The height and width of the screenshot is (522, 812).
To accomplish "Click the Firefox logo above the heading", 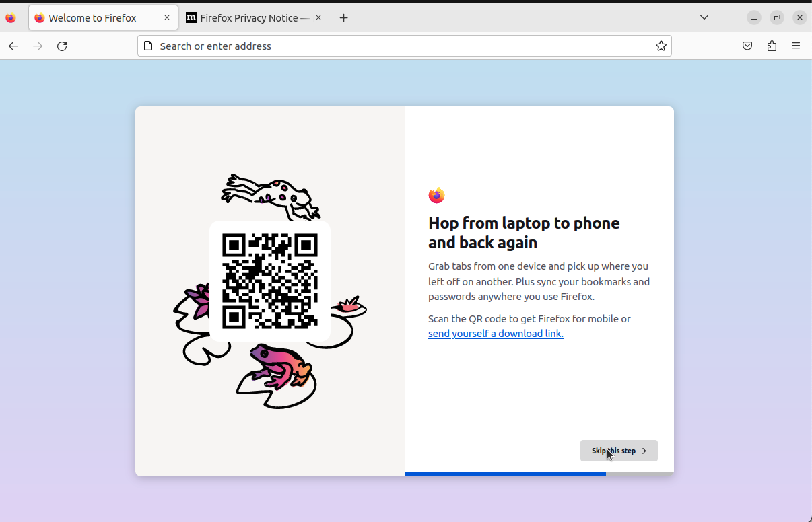I will click(x=436, y=195).
